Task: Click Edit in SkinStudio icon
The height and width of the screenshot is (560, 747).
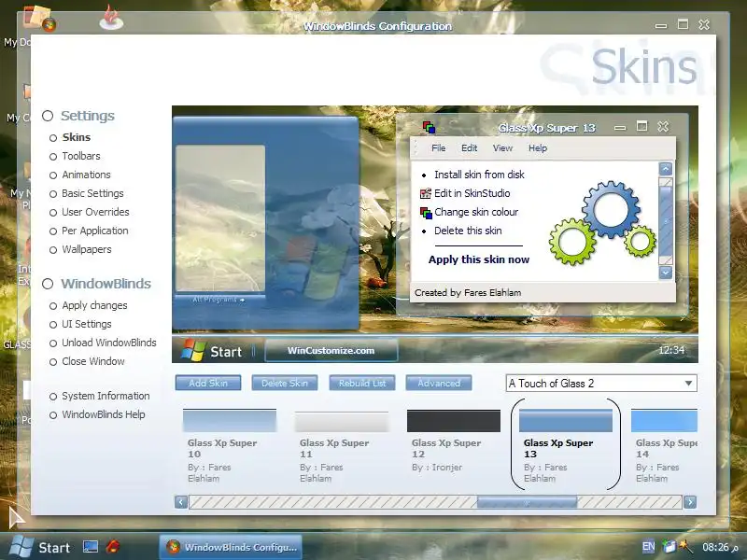Action: (426, 193)
